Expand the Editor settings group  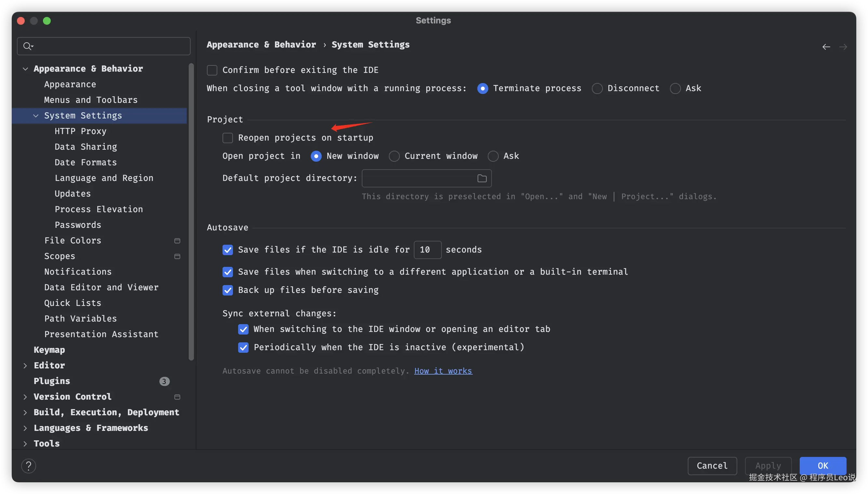point(25,365)
